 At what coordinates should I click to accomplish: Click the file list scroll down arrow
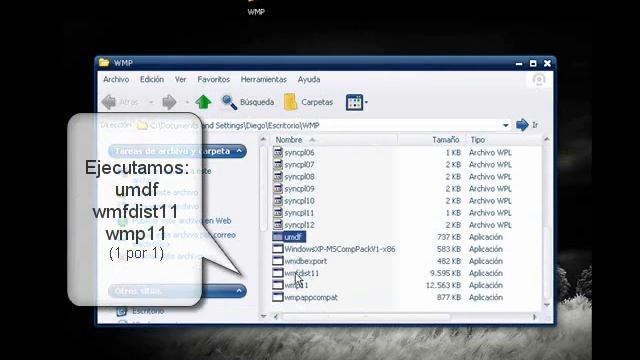coord(547,305)
